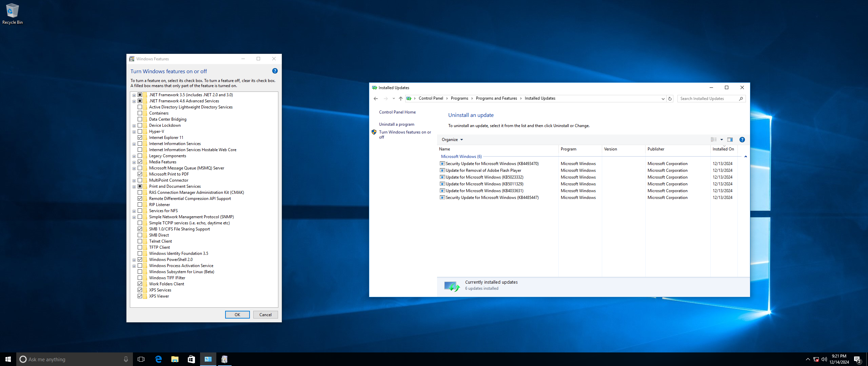Open Action Center notifications
This screenshot has width=868, height=366.
coord(857,360)
